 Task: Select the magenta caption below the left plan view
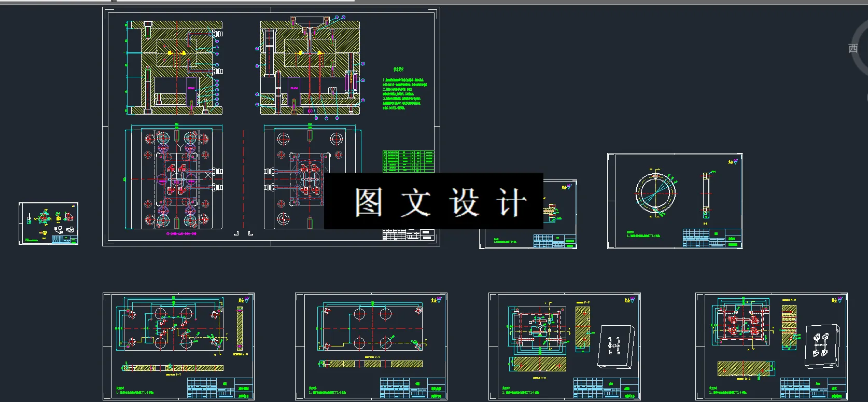click(x=181, y=234)
